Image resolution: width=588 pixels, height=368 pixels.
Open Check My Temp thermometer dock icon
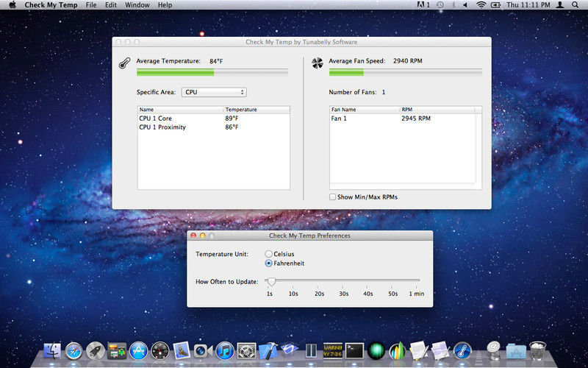[x=462, y=352]
